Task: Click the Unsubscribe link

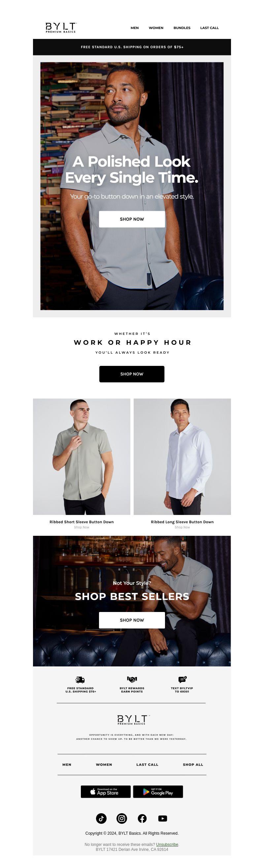Action: [167, 845]
